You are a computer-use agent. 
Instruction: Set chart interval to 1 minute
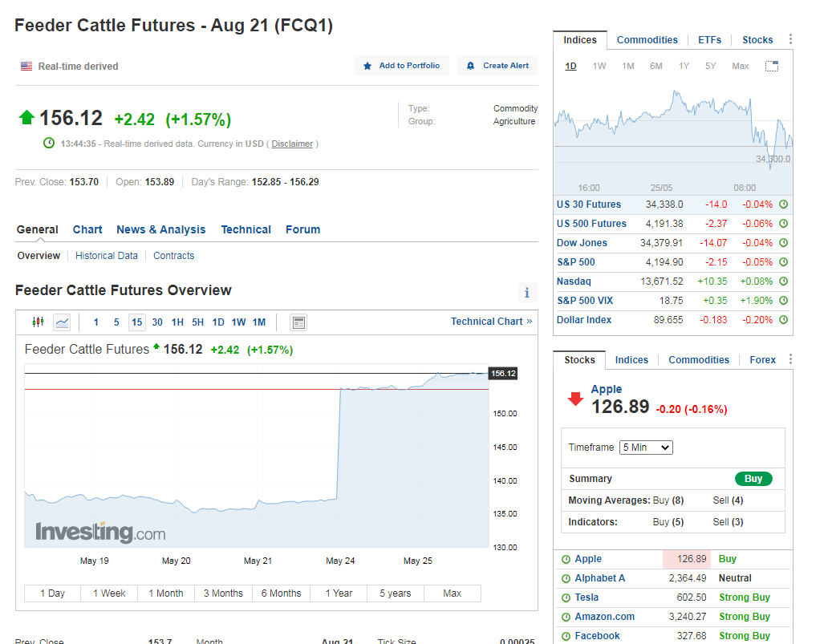(x=96, y=322)
